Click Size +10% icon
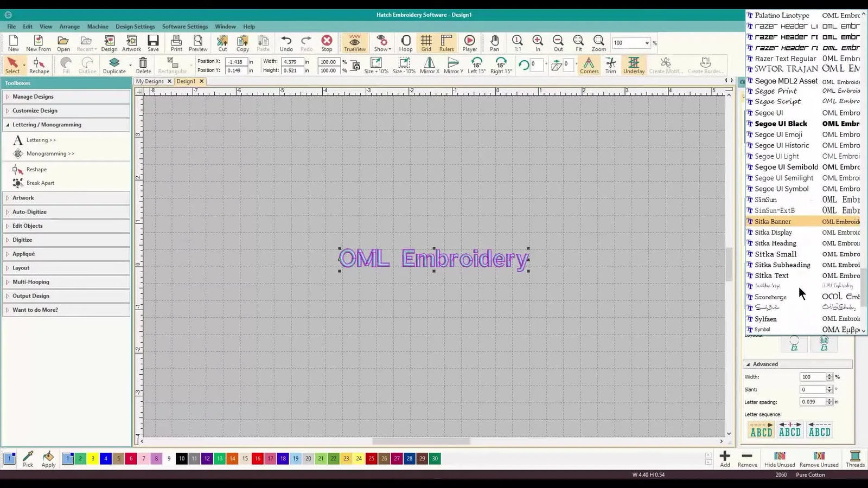868x488 pixels. click(376, 66)
